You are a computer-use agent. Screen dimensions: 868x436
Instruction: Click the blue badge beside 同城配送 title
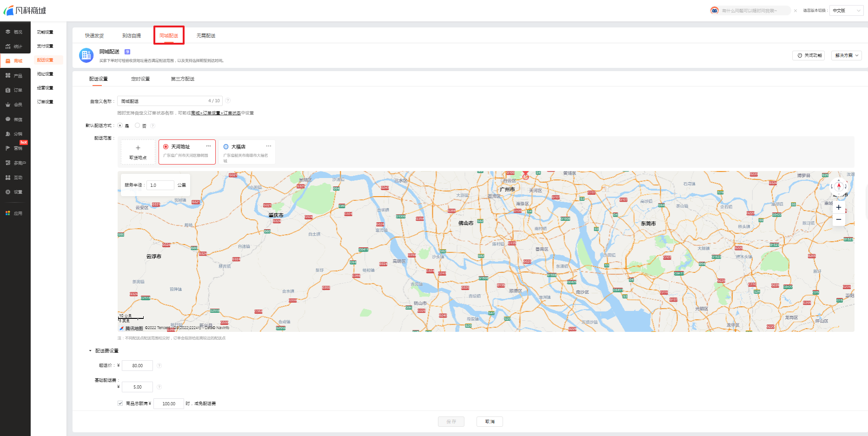tap(127, 52)
